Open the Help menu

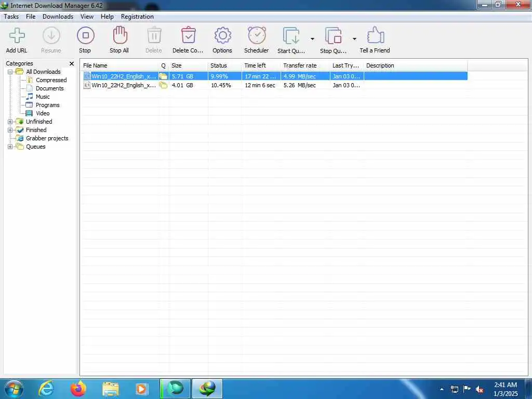(x=107, y=17)
